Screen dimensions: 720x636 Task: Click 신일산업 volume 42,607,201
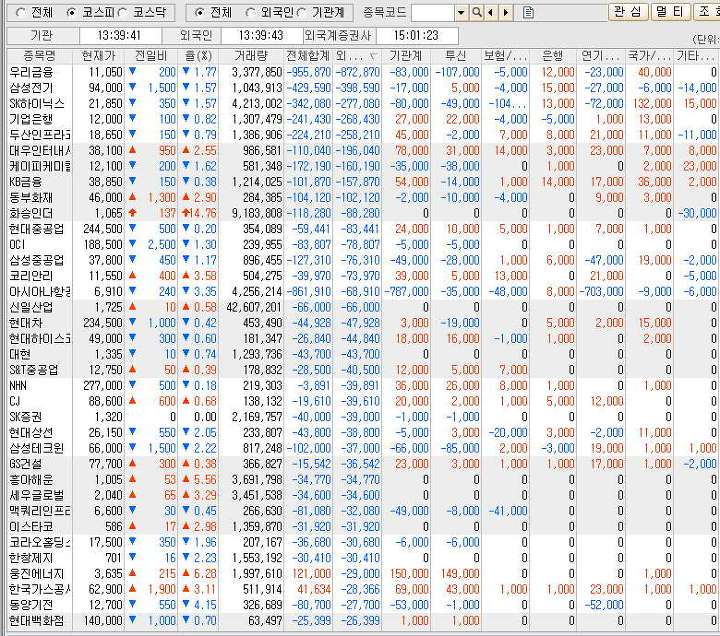click(x=254, y=307)
